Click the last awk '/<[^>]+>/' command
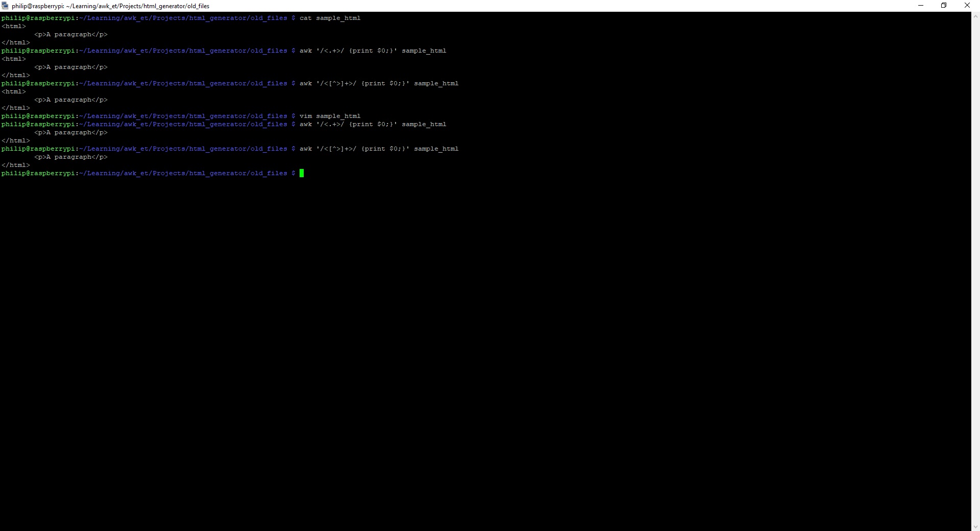 [x=379, y=149]
